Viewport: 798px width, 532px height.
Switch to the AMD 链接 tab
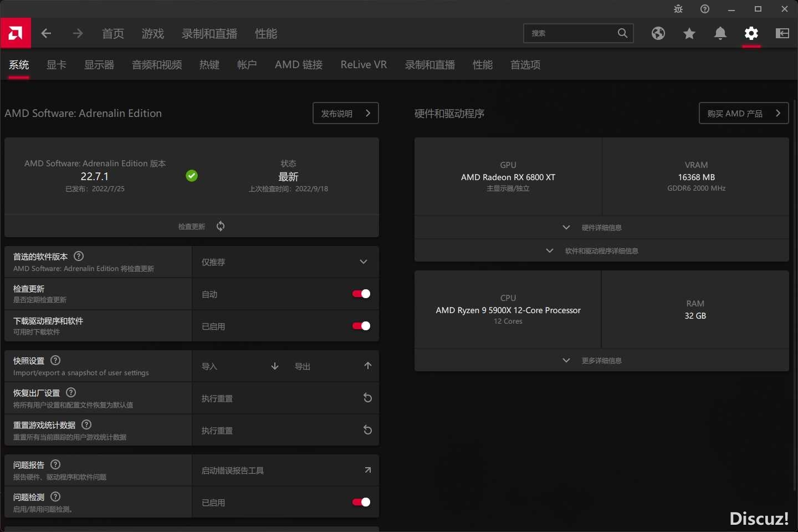[299, 65]
